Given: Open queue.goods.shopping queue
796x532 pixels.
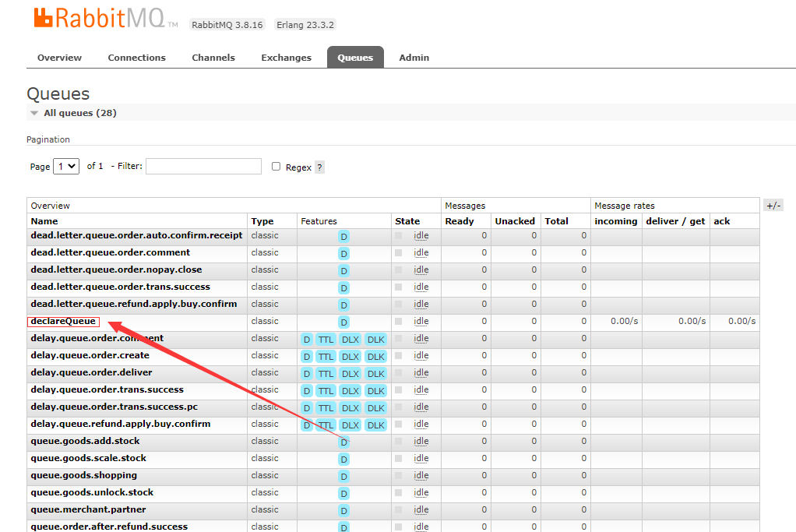Looking at the screenshot, I should (84, 476).
